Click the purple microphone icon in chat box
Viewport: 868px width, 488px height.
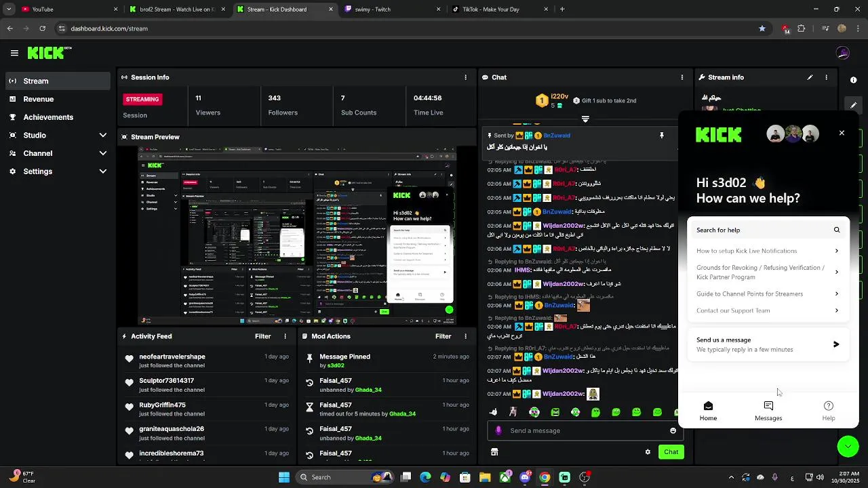[498, 430]
